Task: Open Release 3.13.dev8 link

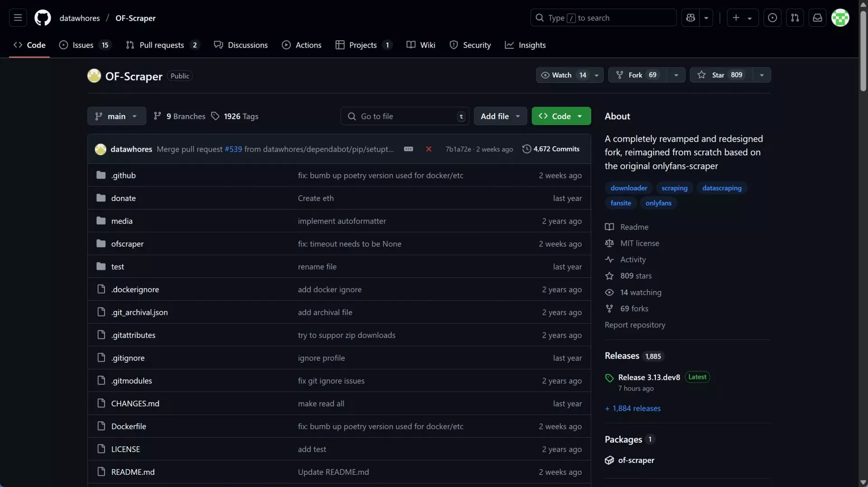Action: pos(649,377)
